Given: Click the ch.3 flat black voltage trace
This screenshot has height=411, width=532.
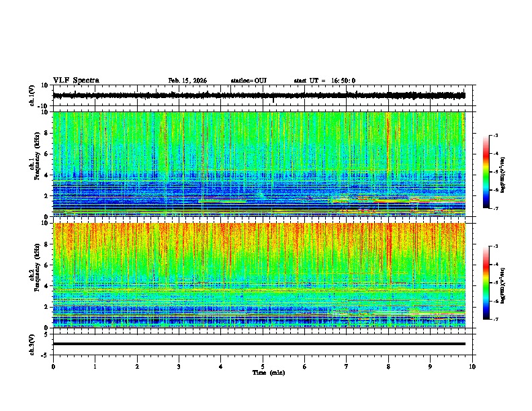Looking at the screenshot, I should coord(259,344).
